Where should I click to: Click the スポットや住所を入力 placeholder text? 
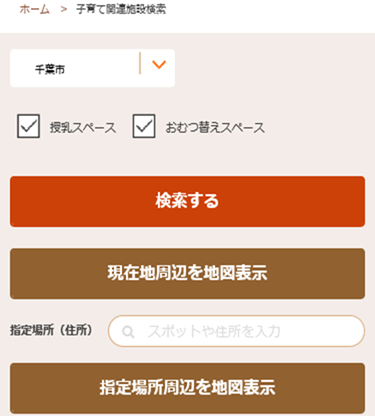pos(214,332)
